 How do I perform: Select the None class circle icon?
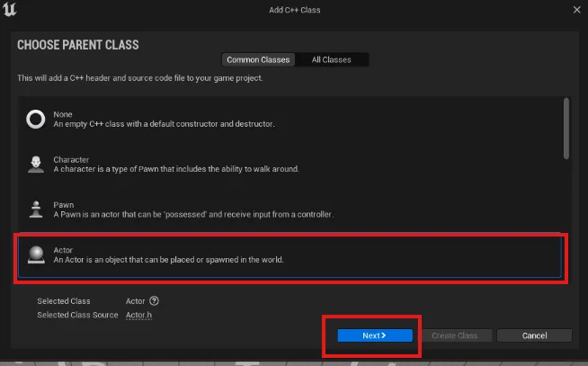[36, 120]
